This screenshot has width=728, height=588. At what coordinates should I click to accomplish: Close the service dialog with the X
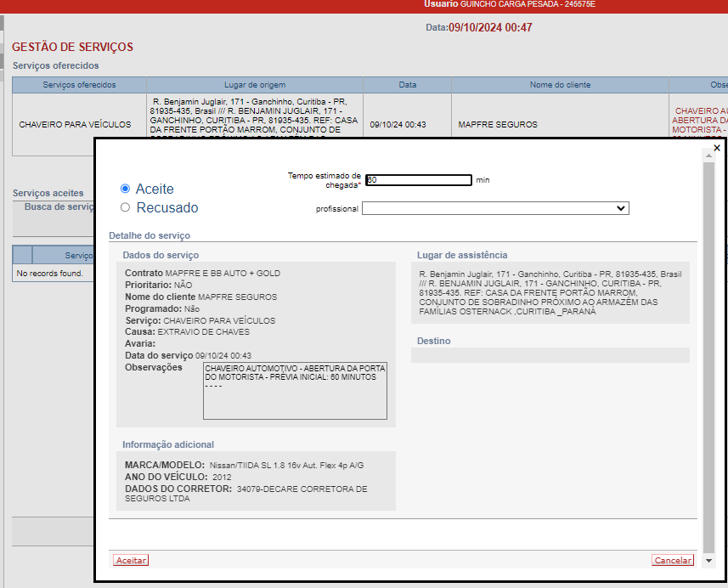click(x=717, y=148)
